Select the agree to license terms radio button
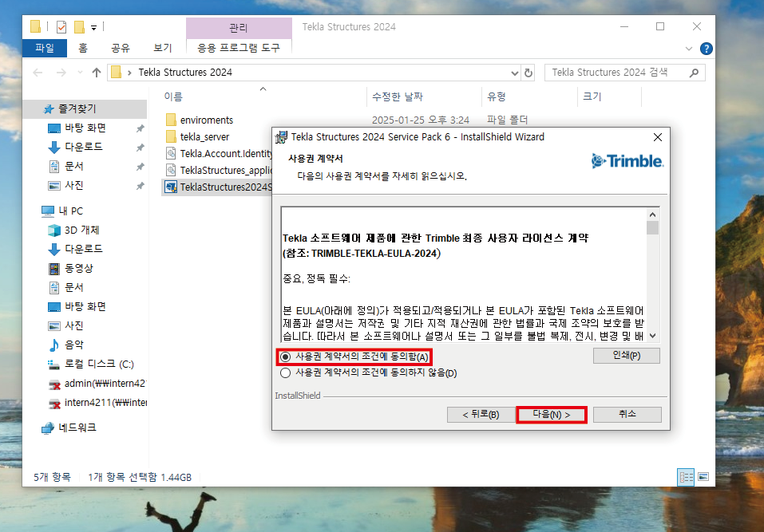This screenshot has width=764, height=532. point(286,357)
